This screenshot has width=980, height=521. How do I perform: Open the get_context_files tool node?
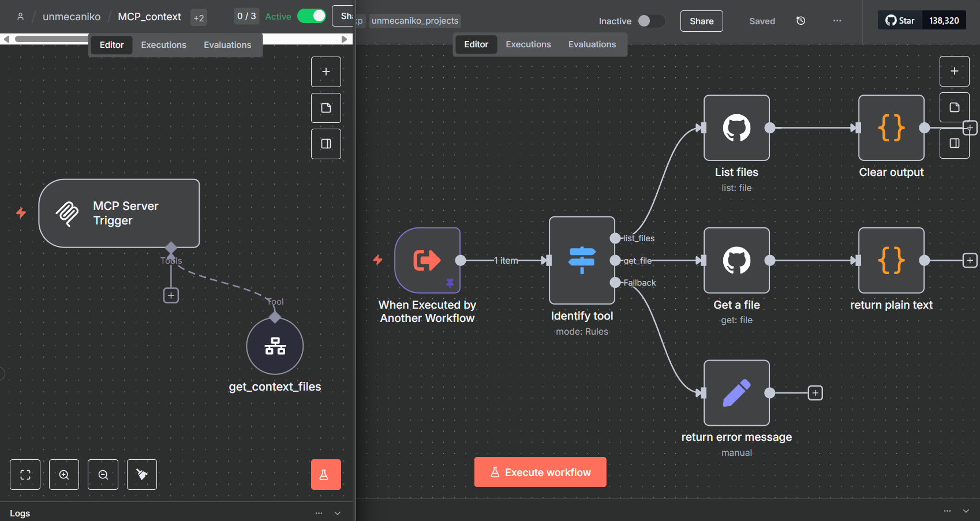click(275, 346)
